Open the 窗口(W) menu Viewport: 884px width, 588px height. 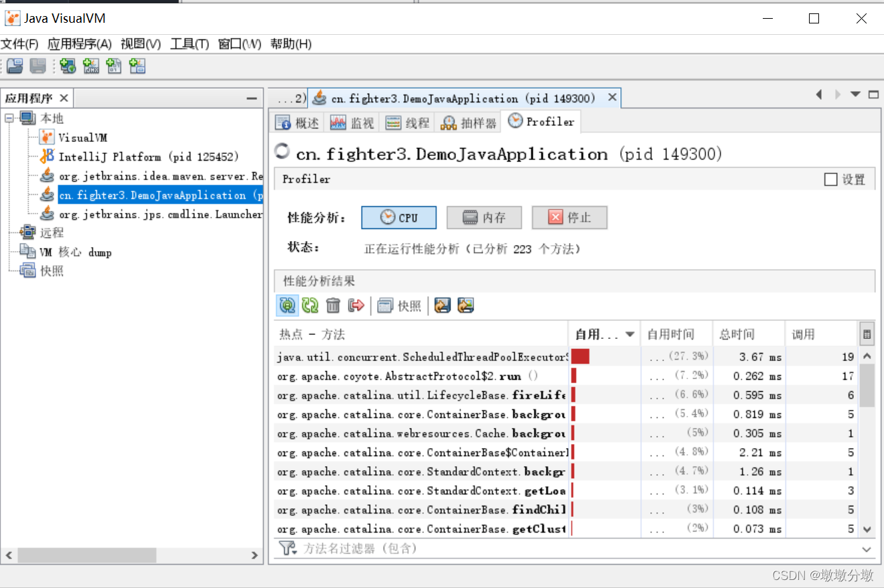point(240,44)
